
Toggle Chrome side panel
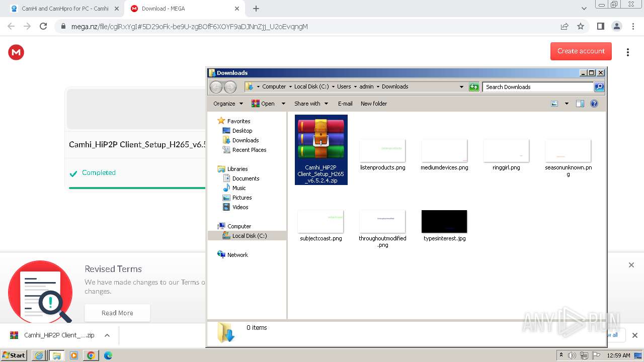(x=600, y=27)
